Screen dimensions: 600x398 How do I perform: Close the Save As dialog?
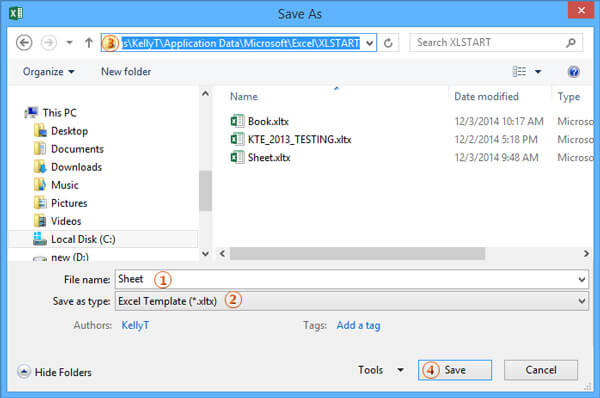tap(581, 10)
